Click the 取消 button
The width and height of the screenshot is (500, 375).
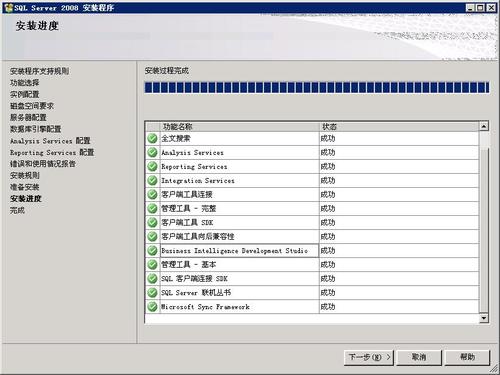(419, 357)
